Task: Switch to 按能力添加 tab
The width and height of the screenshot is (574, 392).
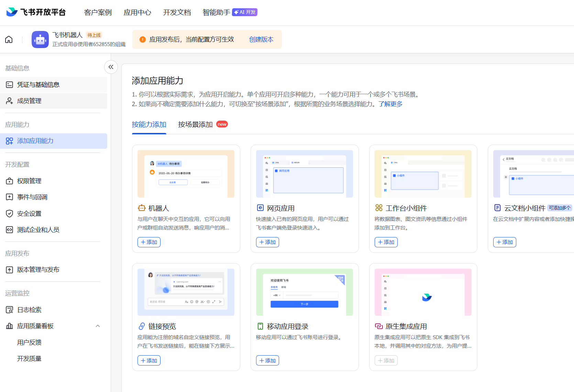Action: pyautogui.click(x=149, y=125)
